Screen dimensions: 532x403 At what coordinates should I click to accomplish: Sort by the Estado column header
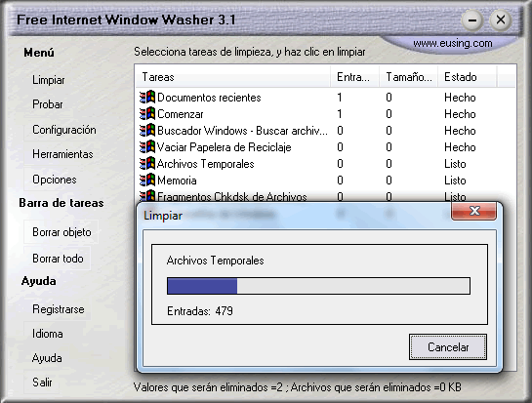468,77
